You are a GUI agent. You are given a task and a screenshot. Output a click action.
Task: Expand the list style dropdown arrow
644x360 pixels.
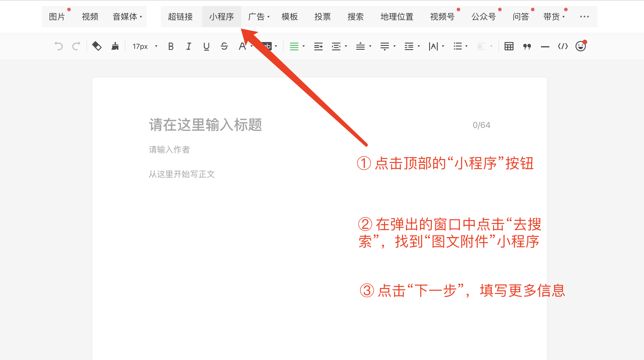coord(466,46)
